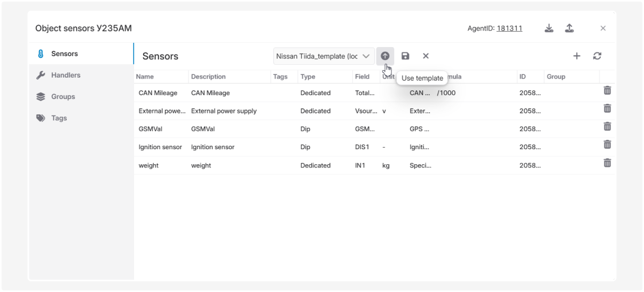
Task: Save the template using the floppy disk icon
Action: pos(405,56)
